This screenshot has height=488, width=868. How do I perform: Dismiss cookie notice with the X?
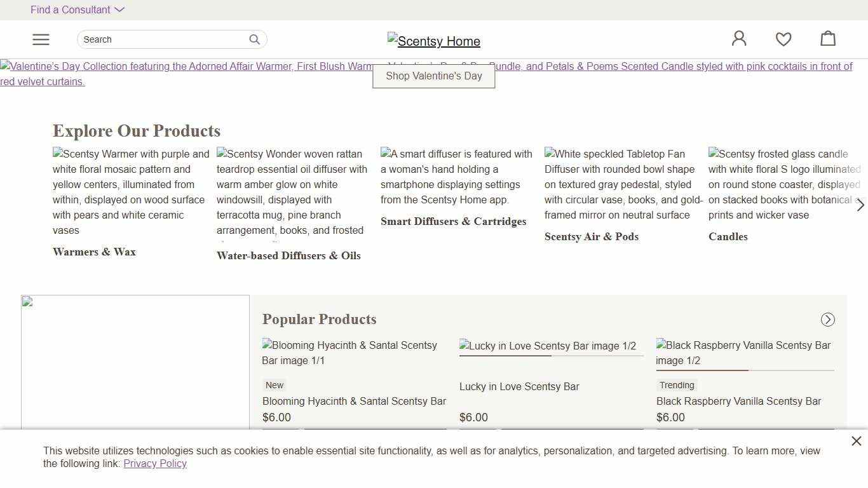click(857, 440)
